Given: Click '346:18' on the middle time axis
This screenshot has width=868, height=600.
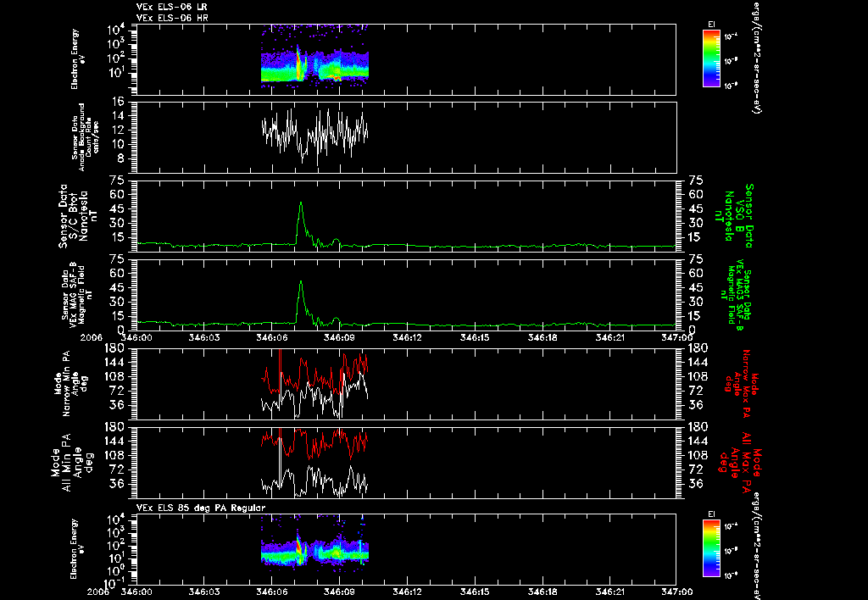Looking at the screenshot, I should tap(542, 337).
